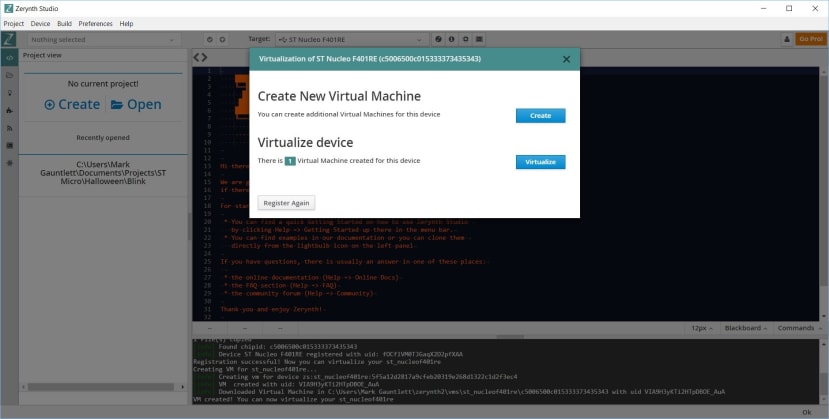Open the console sidebar icon
This screenshot has width=829, height=419.
[9, 145]
